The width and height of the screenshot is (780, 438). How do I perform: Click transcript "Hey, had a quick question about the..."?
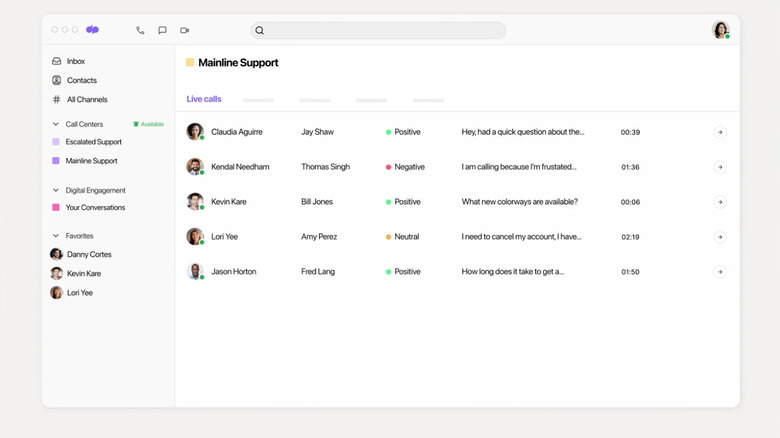click(x=523, y=132)
